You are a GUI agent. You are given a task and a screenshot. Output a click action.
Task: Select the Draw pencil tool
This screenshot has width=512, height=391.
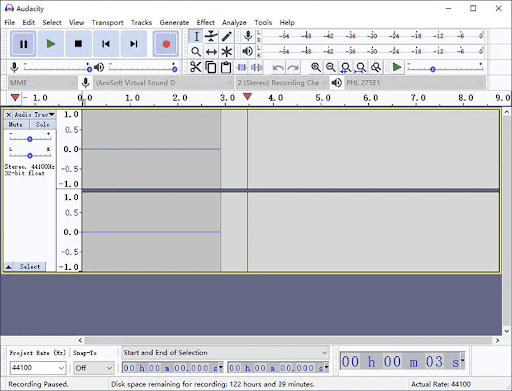pyautogui.click(x=227, y=36)
